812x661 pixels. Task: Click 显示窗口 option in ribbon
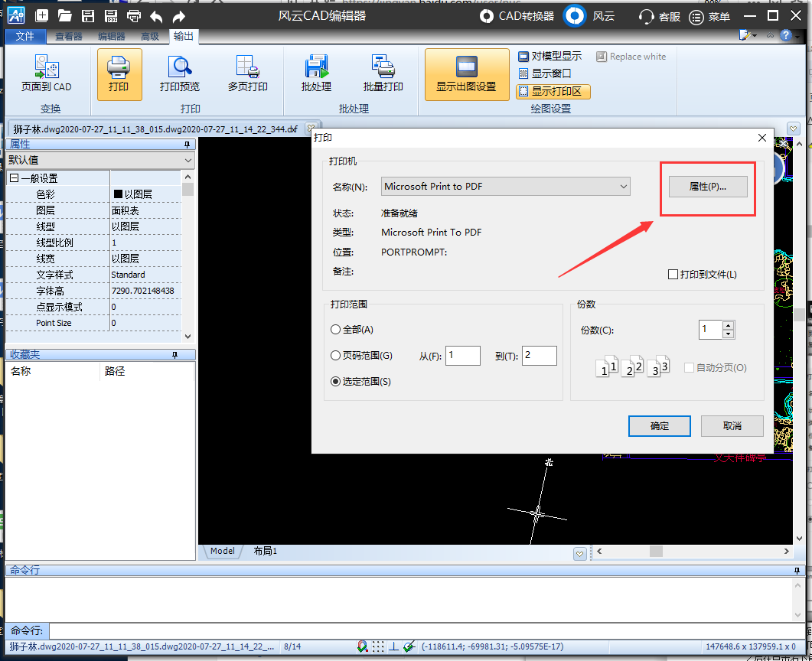(x=545, y=73)
